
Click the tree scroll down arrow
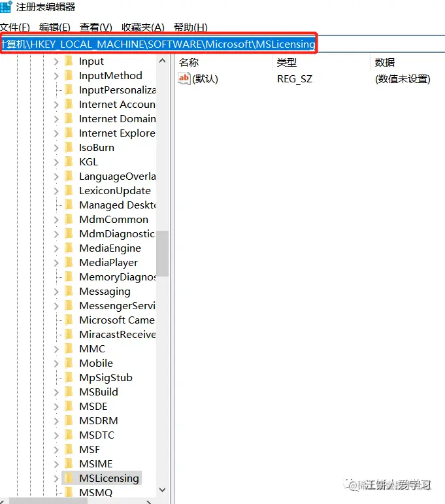click(162, 490)
